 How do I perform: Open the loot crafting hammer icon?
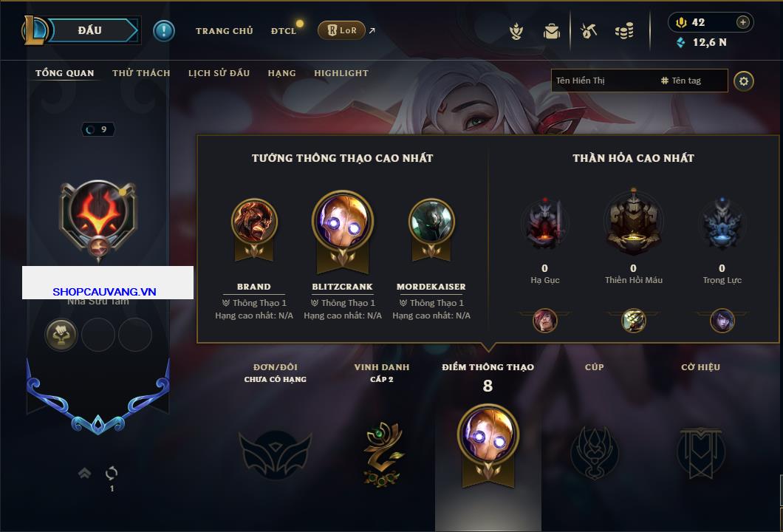click(589, 32)
